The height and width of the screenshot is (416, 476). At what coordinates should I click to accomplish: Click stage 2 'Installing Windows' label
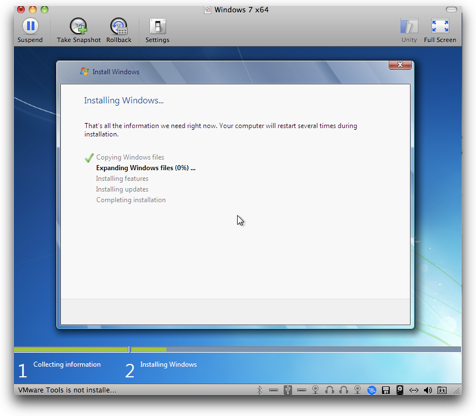click(168, 364)
